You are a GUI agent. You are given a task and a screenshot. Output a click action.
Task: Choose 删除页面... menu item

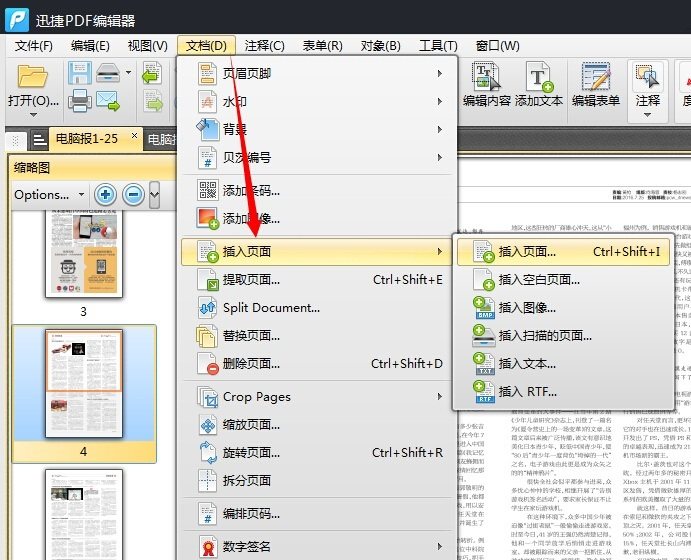pos(317,364)
